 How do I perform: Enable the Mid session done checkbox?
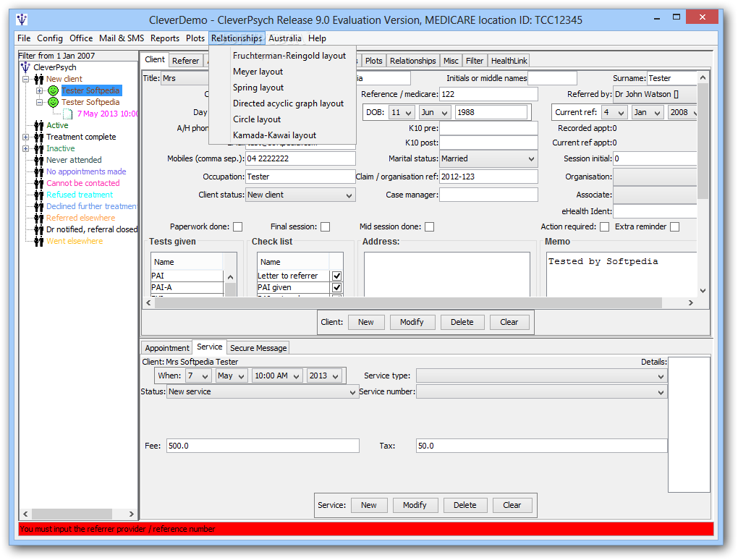[x=429, y=227]
